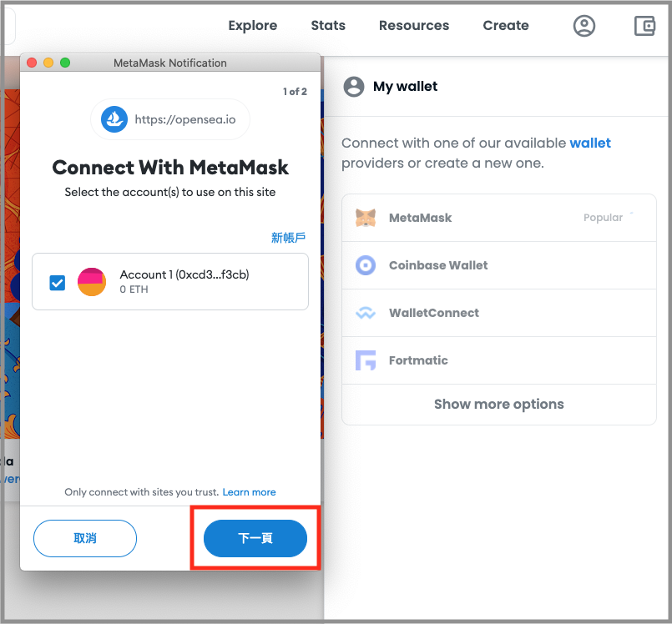This screenshot has width=672, height=624.
Task: Pick the WalletConnect wave icon
Action: click(366, 313)
